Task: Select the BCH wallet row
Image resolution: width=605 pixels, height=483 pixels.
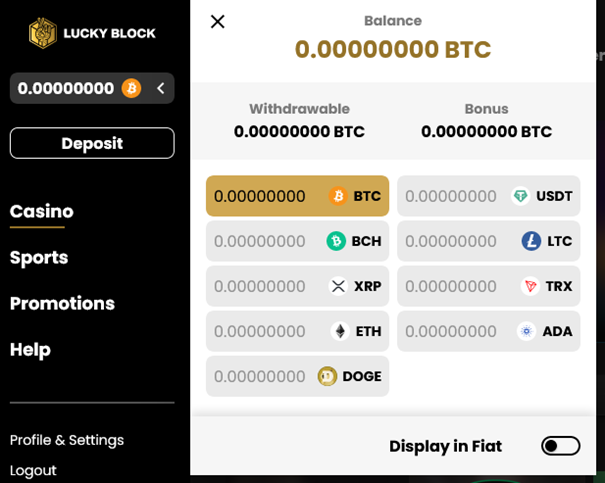Action: [297, 241]
